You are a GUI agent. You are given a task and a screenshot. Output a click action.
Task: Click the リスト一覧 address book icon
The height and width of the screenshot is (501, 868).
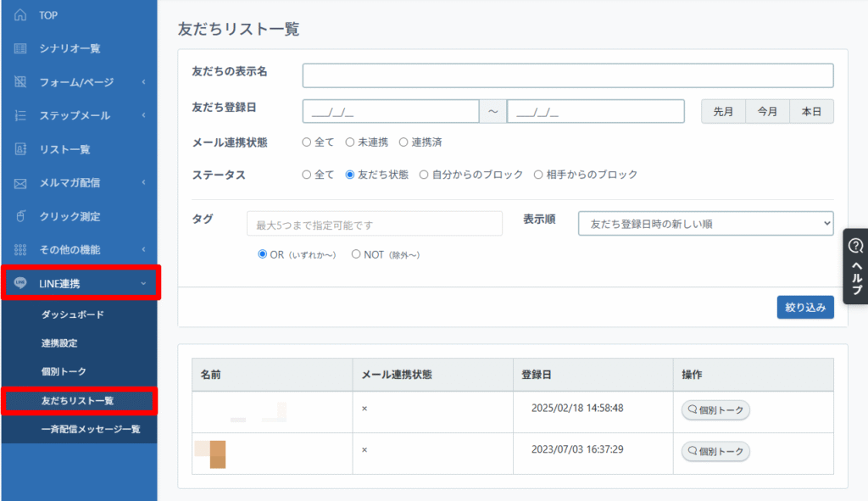pyautogui.click(x=20, y=149)
